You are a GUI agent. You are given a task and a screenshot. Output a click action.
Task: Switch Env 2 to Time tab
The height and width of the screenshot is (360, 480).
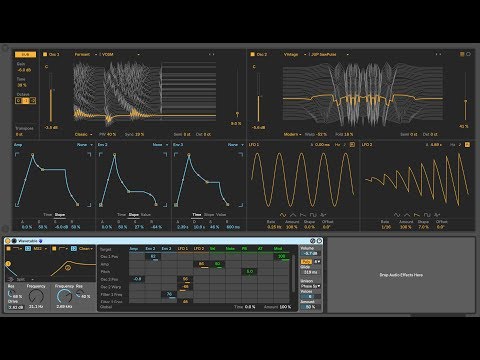coord(121,215)
